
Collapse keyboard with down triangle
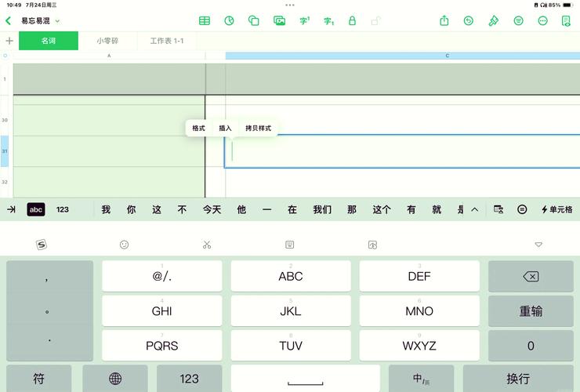[538, 245]
